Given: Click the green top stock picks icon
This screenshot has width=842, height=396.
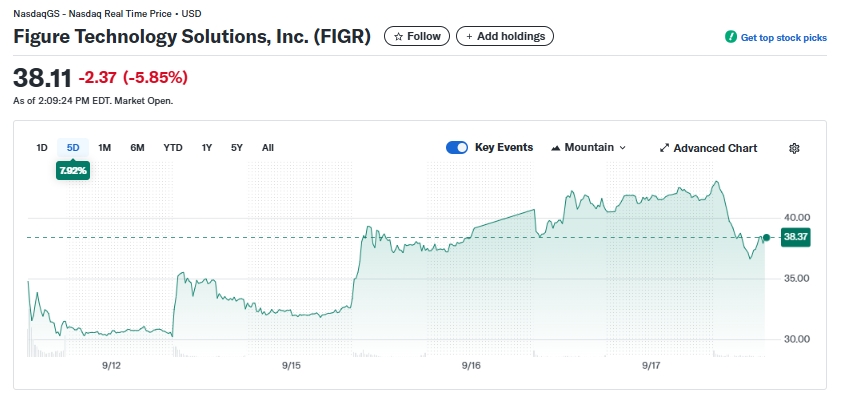Looking at the screenshot, I should [x=730, y=37].
